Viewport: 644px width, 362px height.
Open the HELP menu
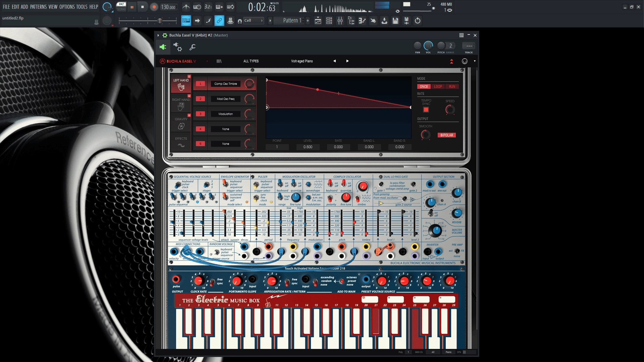[x=94, y=7]
